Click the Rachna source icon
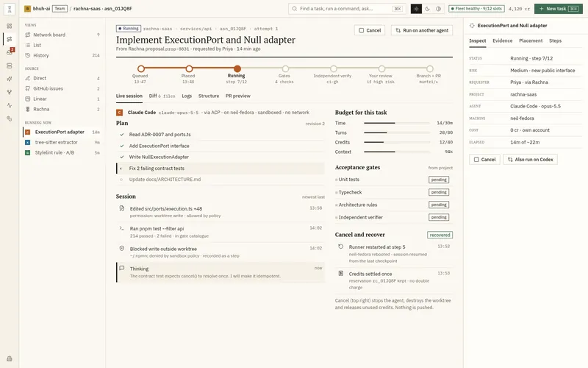Image resolution: width=588 pixels, height=368 pixels. pyautogui.click(x=28, y=109)
